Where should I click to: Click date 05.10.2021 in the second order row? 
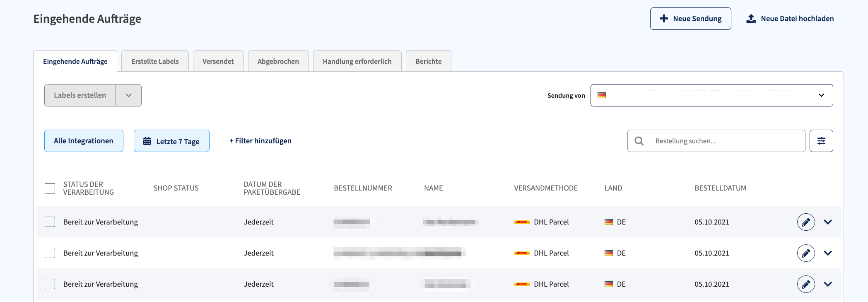pyautogui.click(x=712, y=253)
